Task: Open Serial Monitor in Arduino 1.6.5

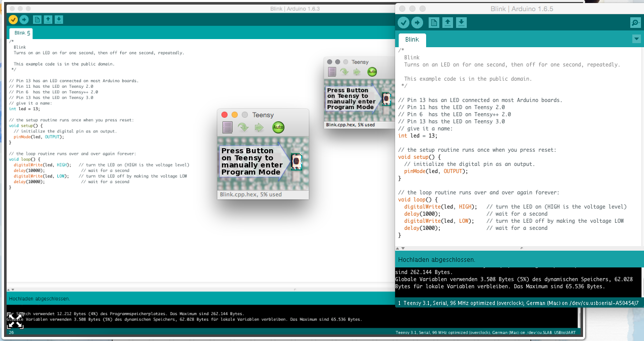Action: pos(635,22)
